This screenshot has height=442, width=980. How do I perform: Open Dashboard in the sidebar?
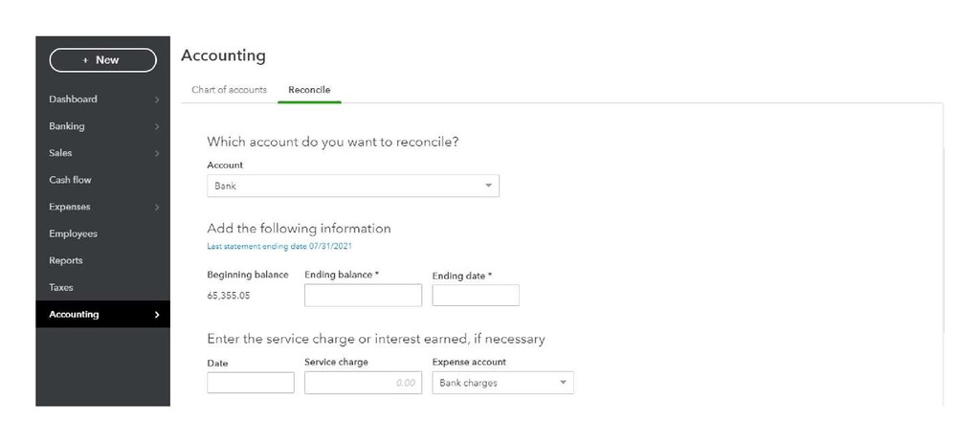point(73,99)
